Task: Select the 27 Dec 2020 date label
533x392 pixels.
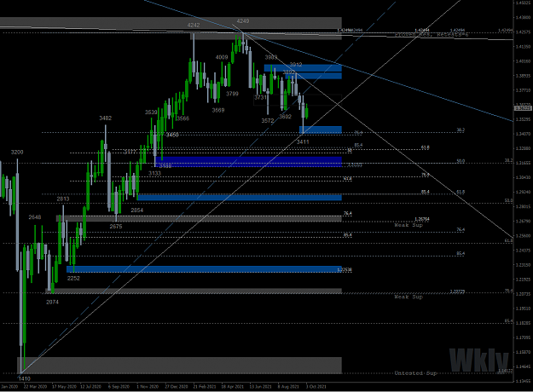Action: pos(177,387)
